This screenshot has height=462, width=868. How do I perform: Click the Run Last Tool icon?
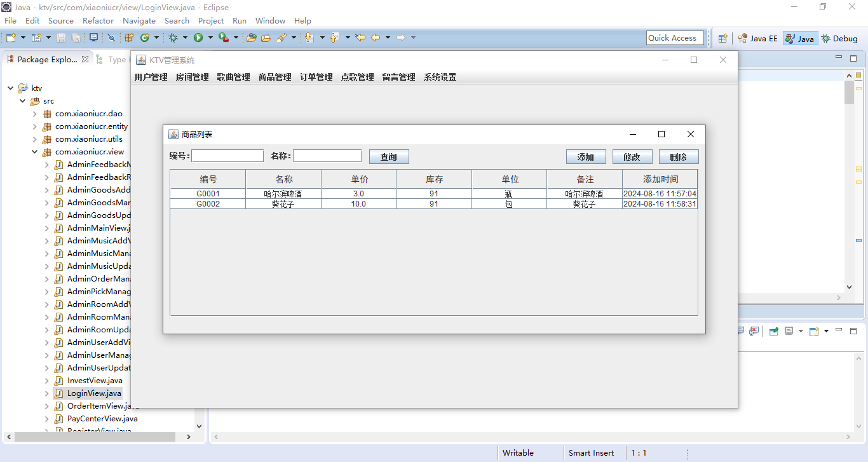click(x=223, y=38)
